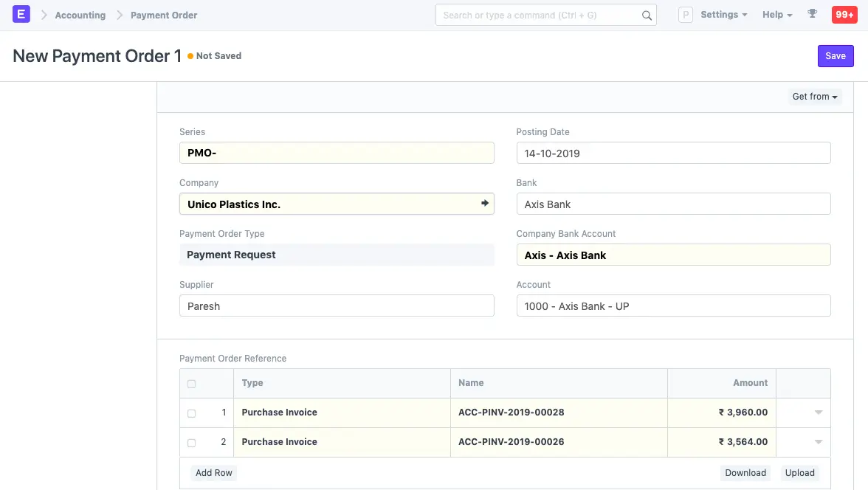
Task: Focus the search or command bar
Action: (546, 15)
